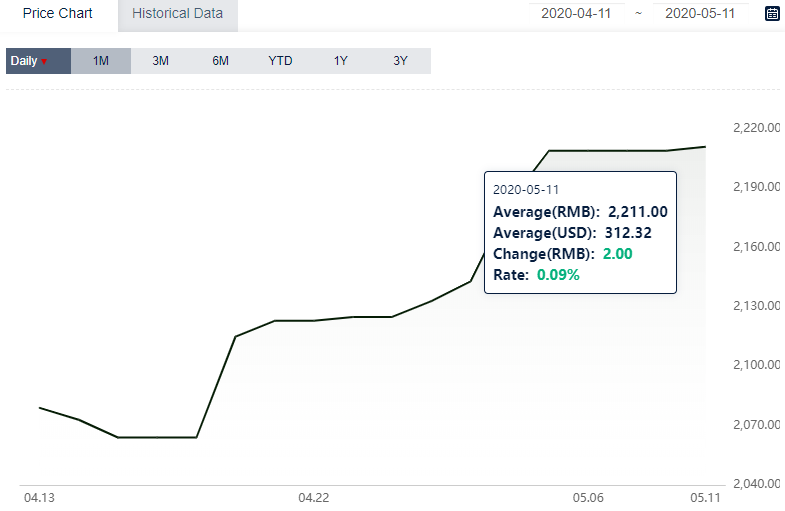This screenshot has height=511, width=785.
Task: Switch to the Price Chart tab
Action: pos(58,14)
